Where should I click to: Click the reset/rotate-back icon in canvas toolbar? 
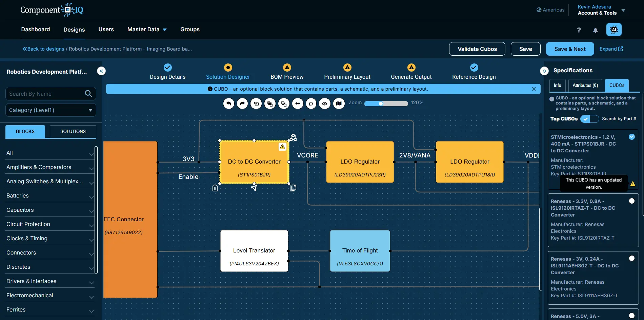(256, 103)
